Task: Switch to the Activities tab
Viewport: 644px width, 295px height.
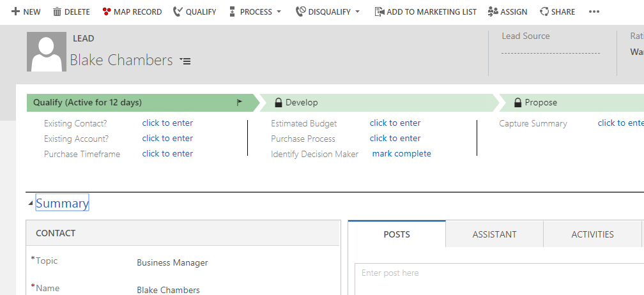Action: (x=592, y=234)
